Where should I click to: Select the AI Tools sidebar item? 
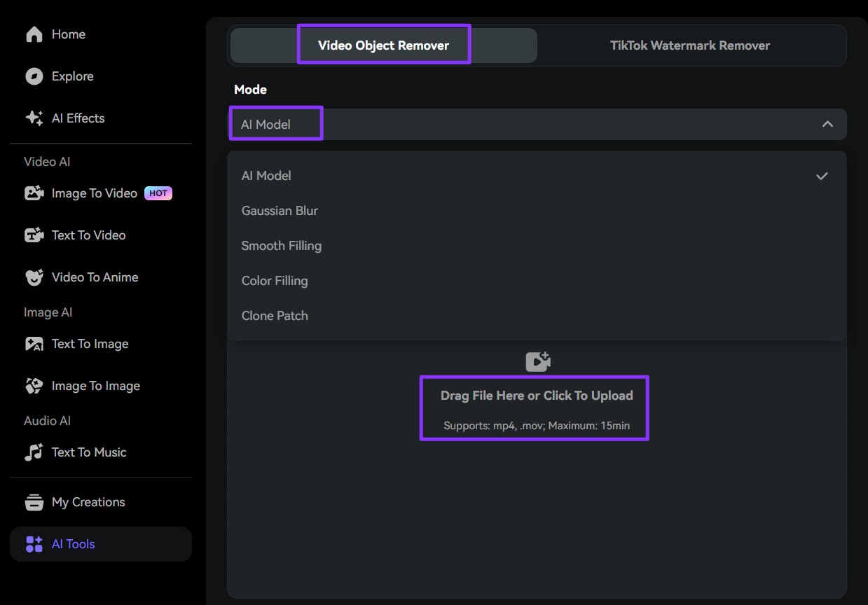tap(73, 544)
